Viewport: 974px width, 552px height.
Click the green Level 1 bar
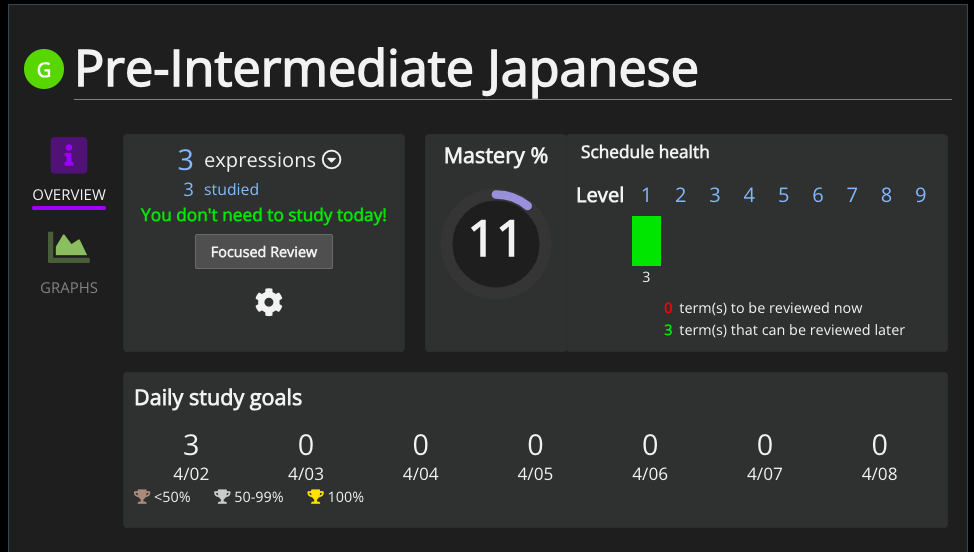tap(646, 241)
